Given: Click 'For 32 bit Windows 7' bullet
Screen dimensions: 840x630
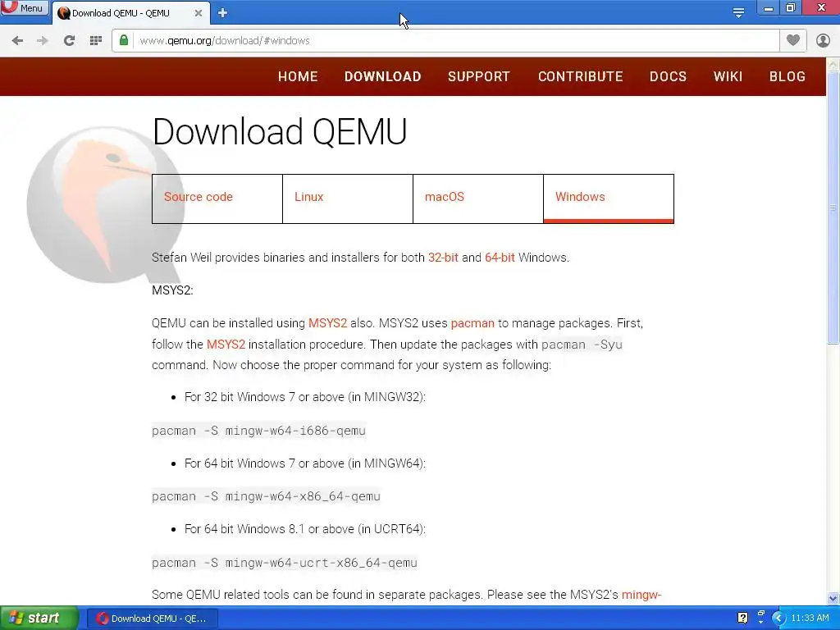Looking at the screenshot, I should [305, 397].
